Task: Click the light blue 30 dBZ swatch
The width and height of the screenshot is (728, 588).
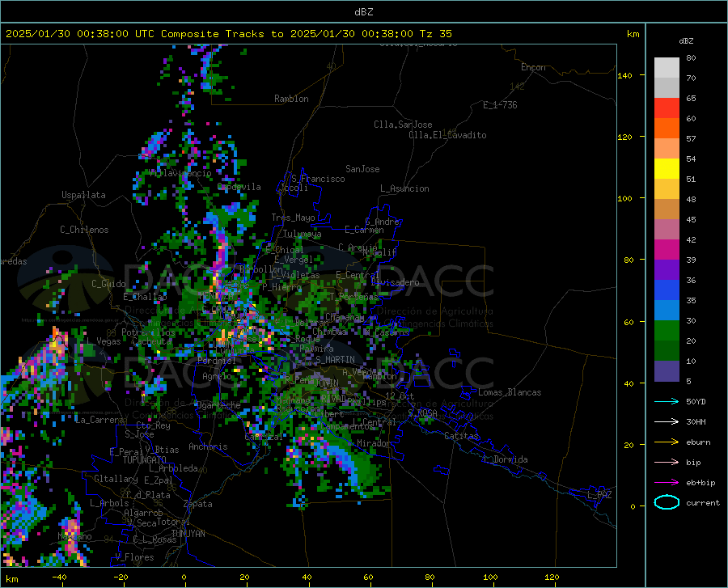Action: (x=667, y=311)
